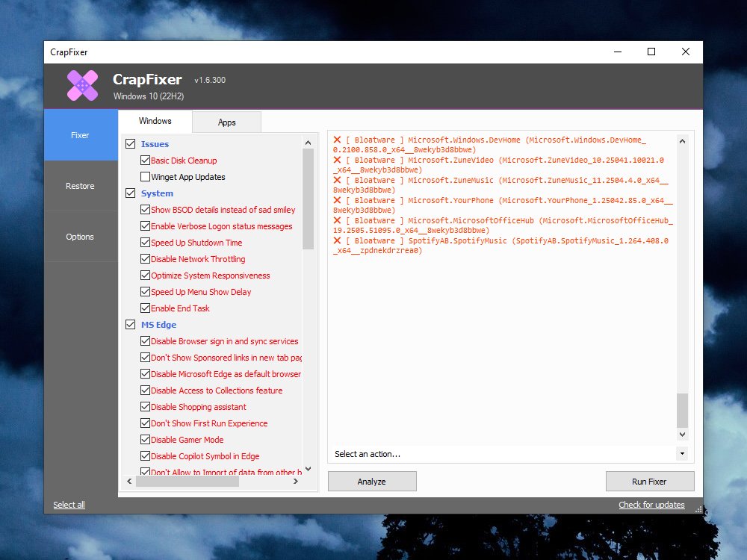The image size is (747, 560).
Task: Uncheck Disable Browser sign in and sync services
Action: point(146,341)
